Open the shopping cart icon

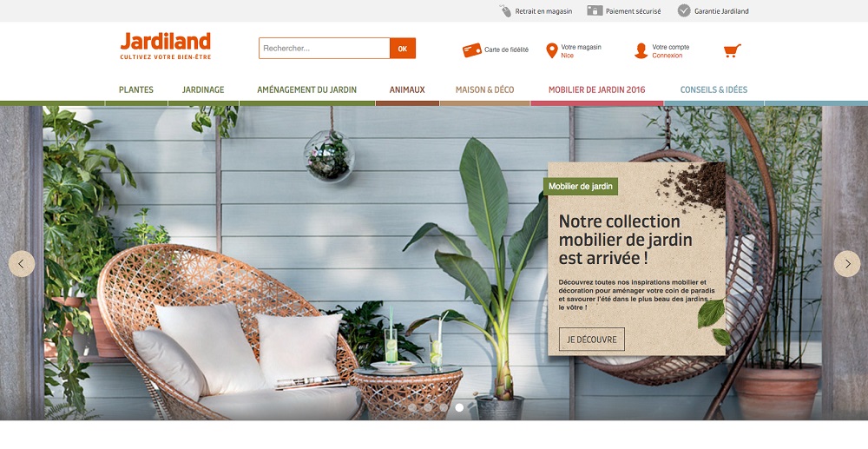732,51
